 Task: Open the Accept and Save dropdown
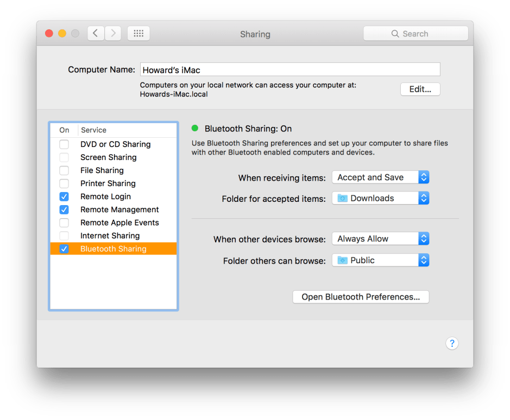(380, 177)
